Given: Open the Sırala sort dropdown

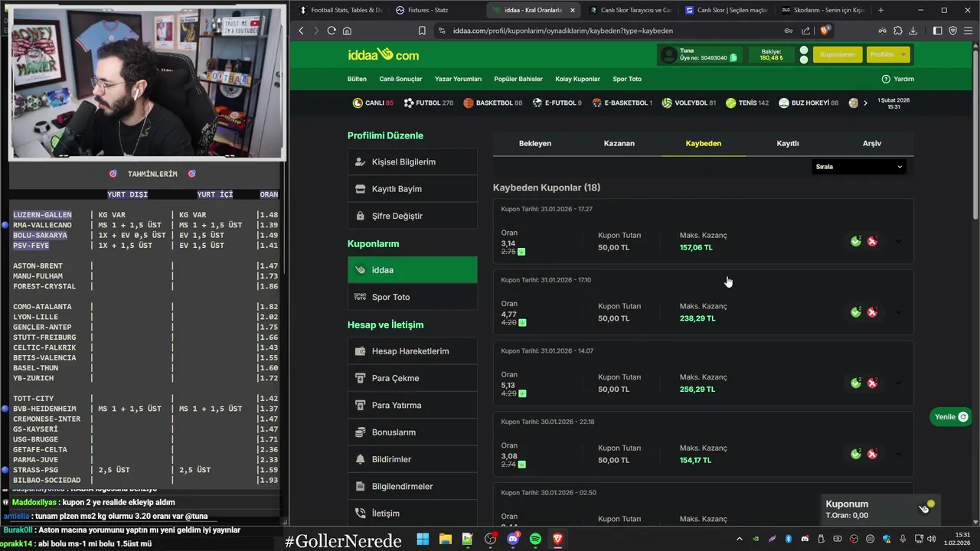Looking at the screenshot, I should (859, 167).
